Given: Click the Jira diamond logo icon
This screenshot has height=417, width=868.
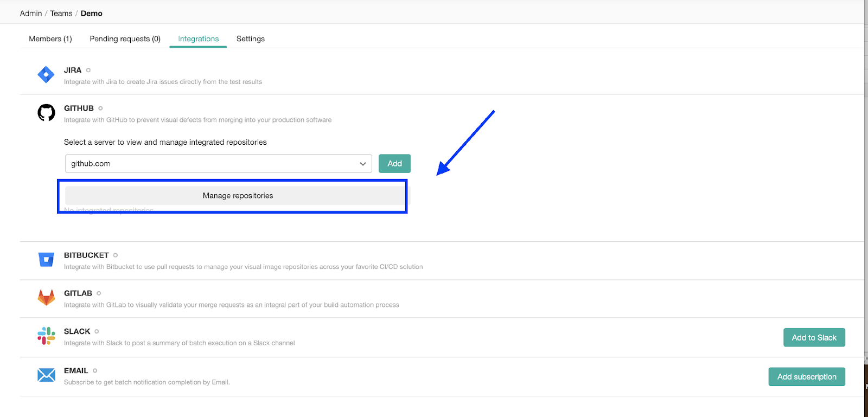Looking at the screenshot, I should pos(46,75).
